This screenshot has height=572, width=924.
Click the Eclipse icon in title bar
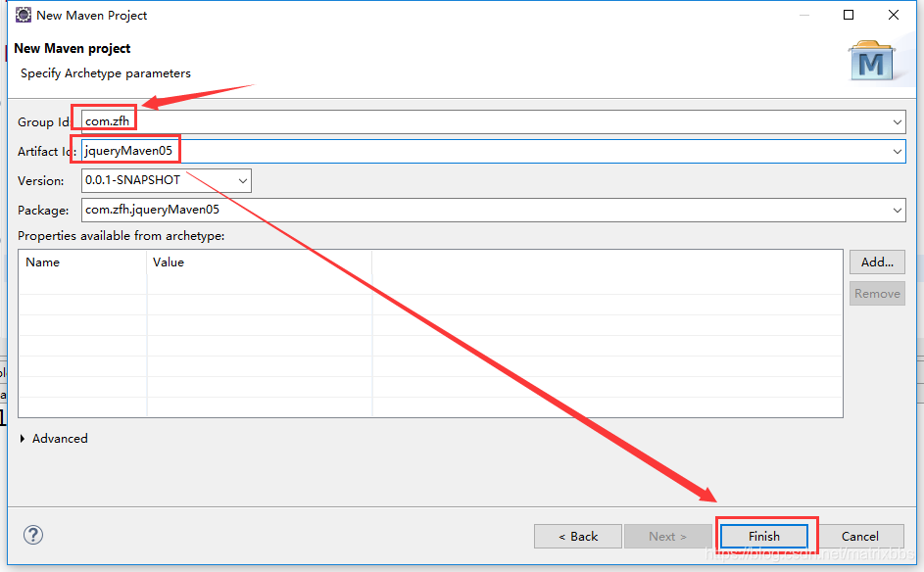(23, 15)
